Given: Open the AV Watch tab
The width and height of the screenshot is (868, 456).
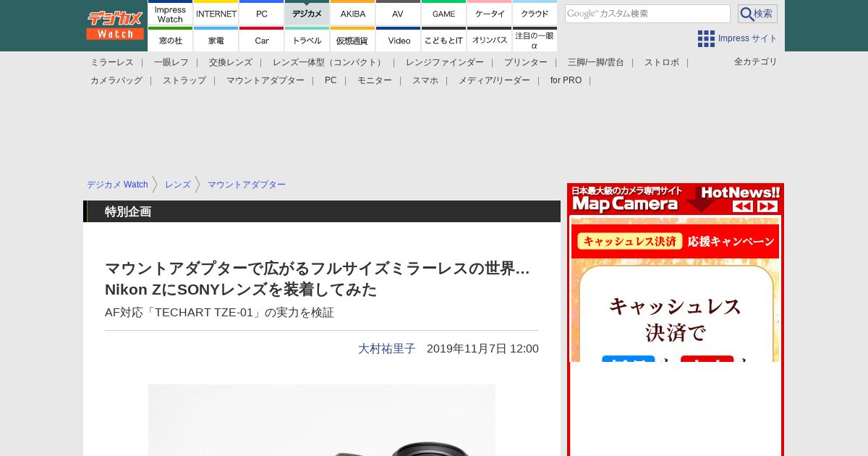Looking at the screenshot, I should pos(398,13).
